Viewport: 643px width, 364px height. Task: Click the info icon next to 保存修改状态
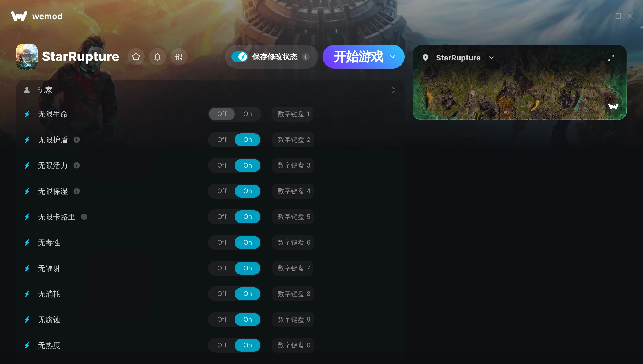pos(305,57)
